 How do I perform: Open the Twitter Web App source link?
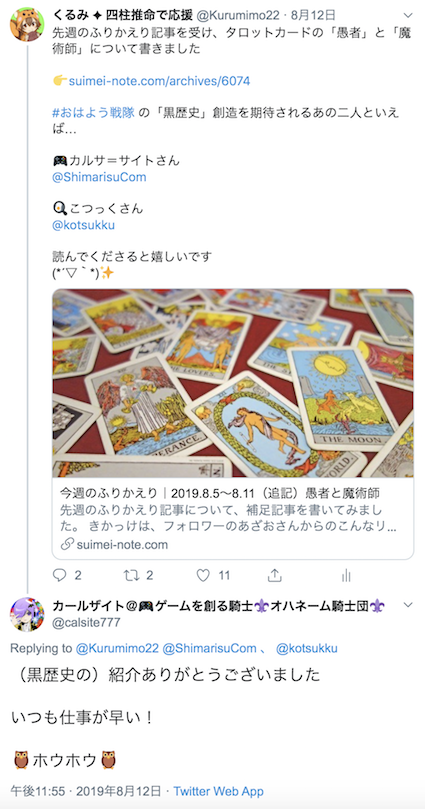pos(218,791)
